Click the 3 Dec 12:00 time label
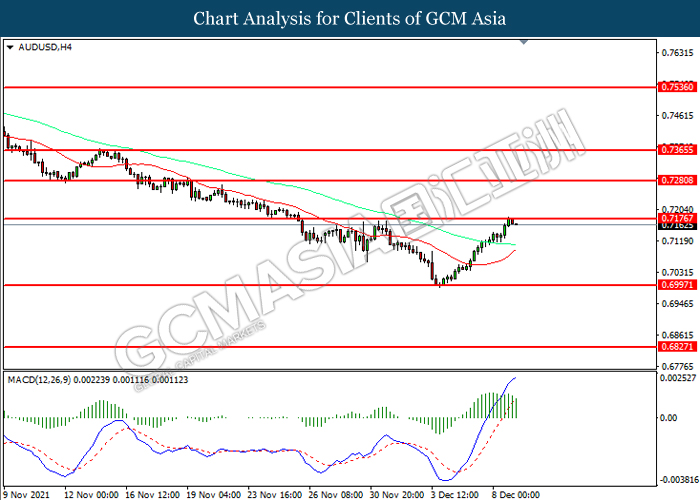The height and width of the screenshot is (500, 700). click(455, 495)
